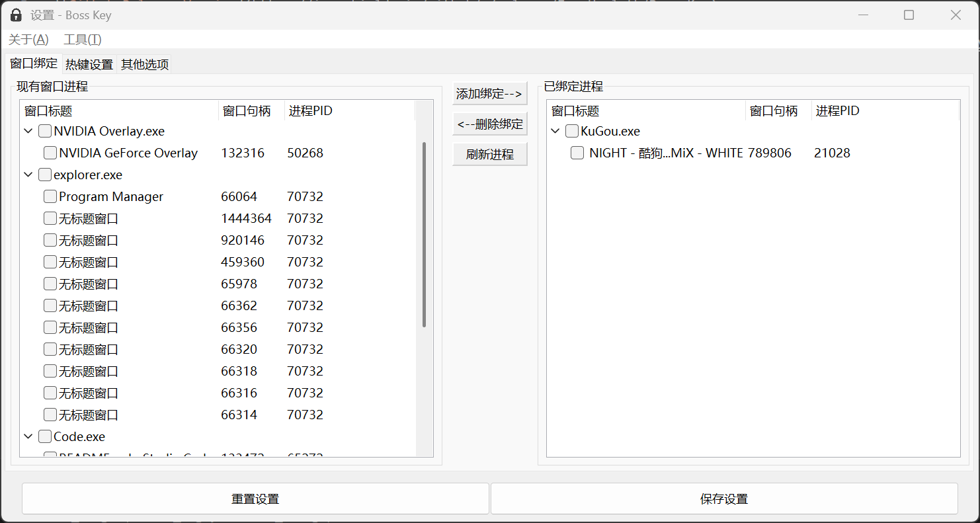This screenshot has width=980, height=523.
Task: Open the 工具(T) menu
Action: click(x=82, y=39)
